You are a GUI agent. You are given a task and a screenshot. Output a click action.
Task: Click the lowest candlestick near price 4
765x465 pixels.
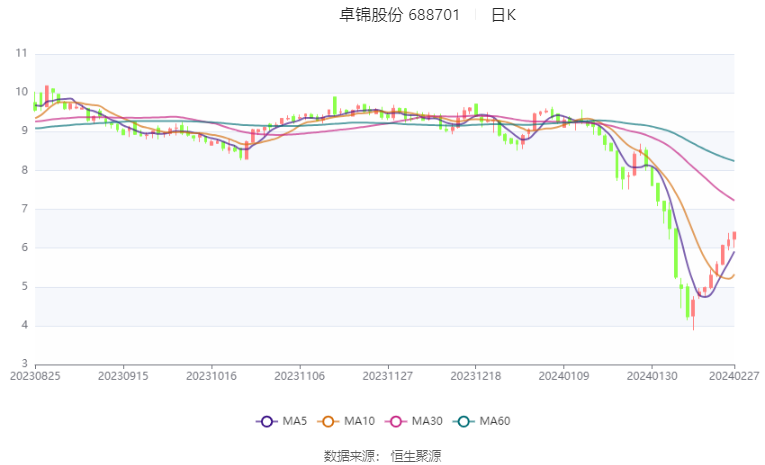[x=693, y=313]
